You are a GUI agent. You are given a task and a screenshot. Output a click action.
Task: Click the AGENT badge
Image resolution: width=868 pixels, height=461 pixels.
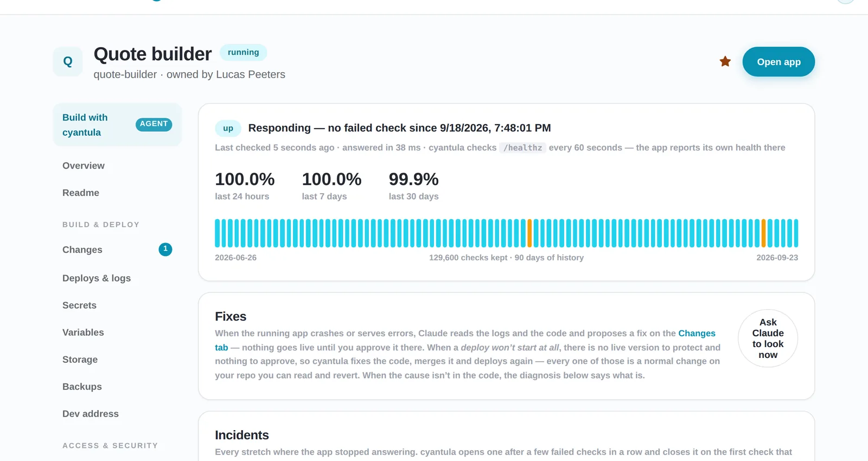click(x=154, y=124)
